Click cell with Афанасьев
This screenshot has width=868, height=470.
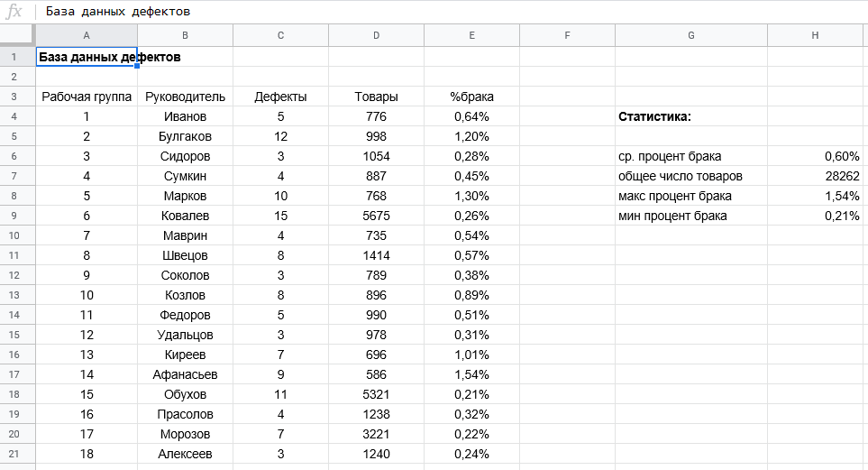(185, 374)
